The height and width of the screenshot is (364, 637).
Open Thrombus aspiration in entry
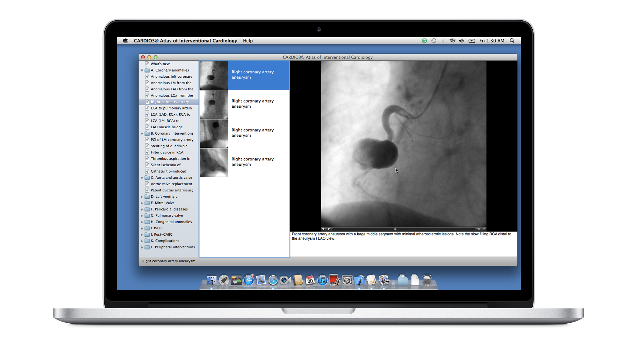point(170,159)
